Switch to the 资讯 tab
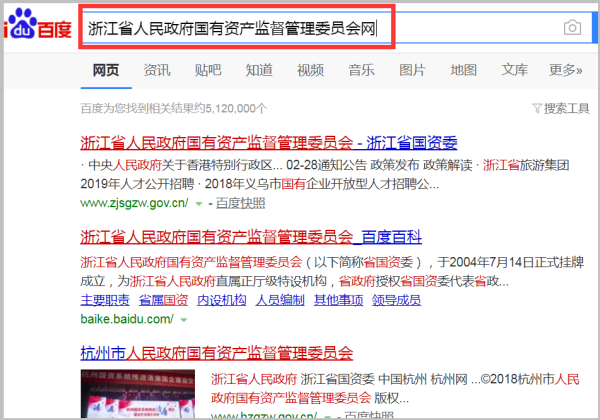 click(x=157, y=70)
